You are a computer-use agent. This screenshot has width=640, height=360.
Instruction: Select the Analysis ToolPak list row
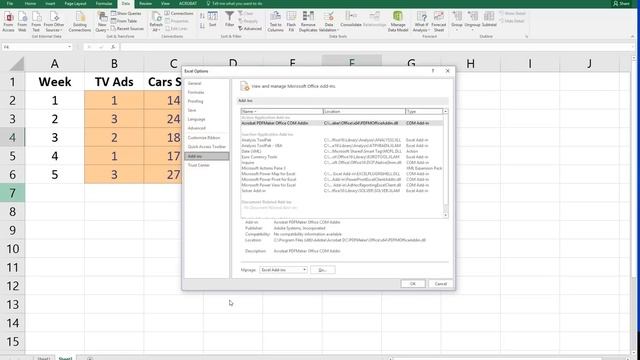(342, 140)
